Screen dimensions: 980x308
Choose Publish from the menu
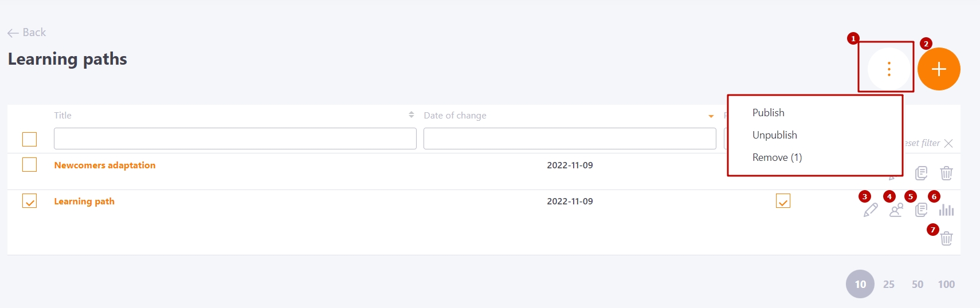coord(768,113)
